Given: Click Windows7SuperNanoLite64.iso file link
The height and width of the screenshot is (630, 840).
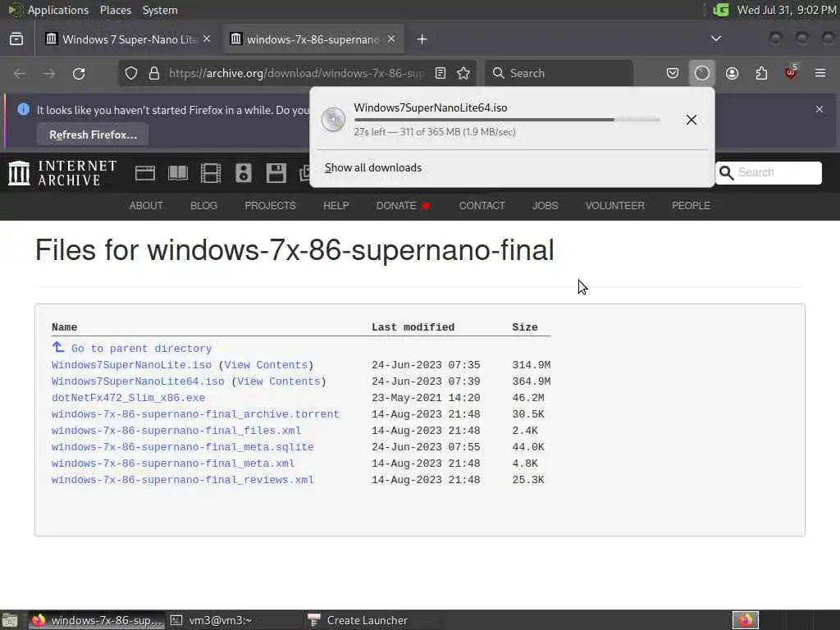Looking at the screenshot, I should pos(138,381).
